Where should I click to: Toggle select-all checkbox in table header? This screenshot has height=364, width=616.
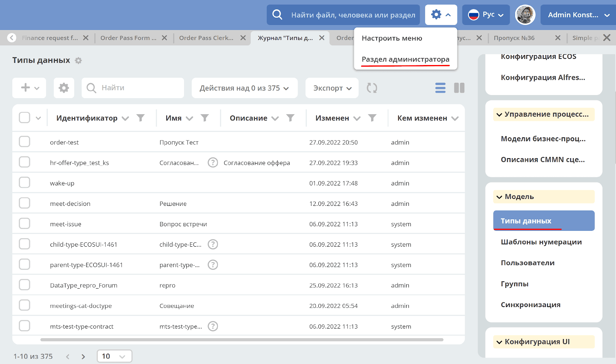pos(25,118)
